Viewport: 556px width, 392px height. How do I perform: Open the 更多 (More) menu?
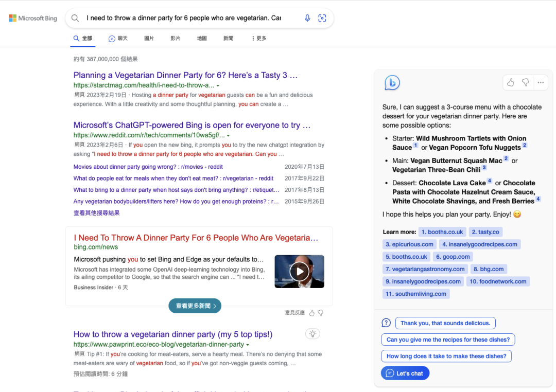click(x=259, y=38)
